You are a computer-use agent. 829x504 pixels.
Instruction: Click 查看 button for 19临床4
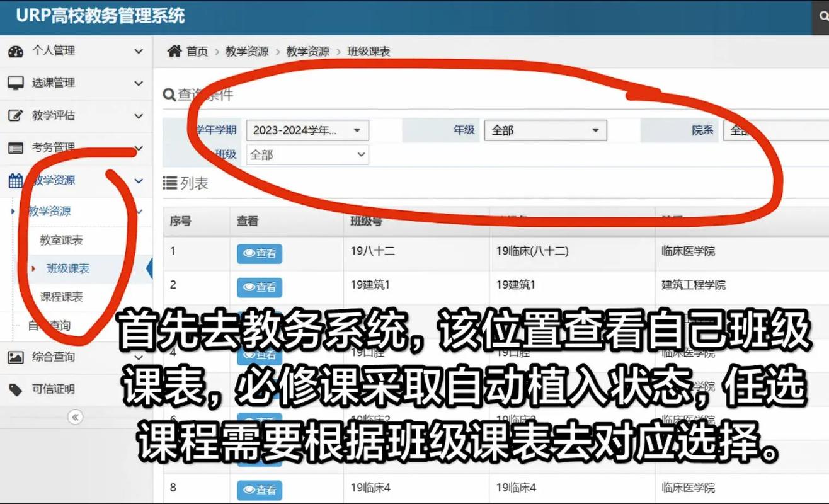pos(260,490)
